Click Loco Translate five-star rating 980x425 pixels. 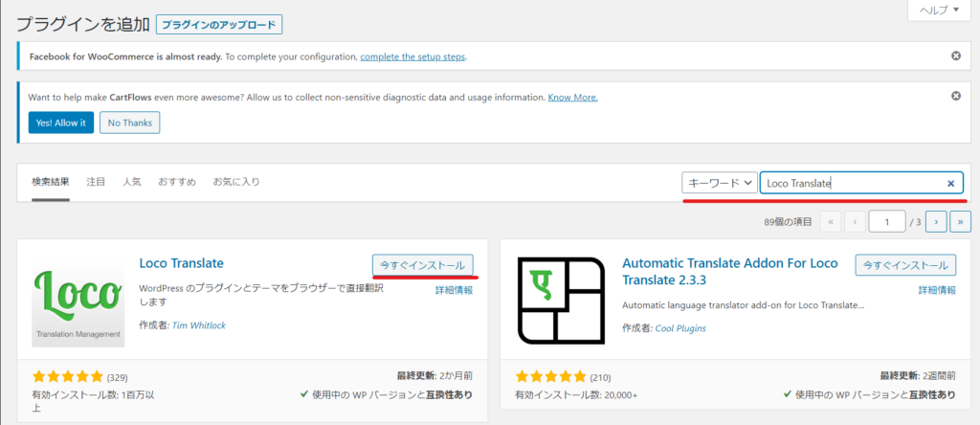68,376
